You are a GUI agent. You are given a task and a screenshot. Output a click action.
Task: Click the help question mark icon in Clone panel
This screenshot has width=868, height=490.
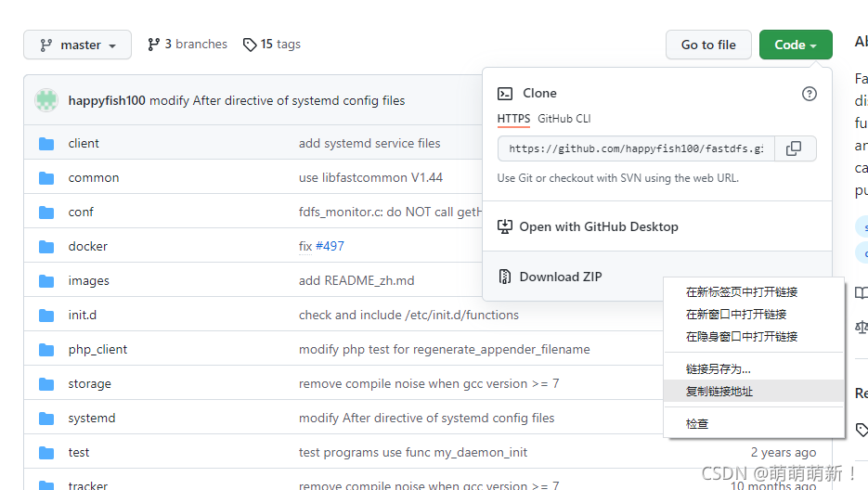point(809,94)
